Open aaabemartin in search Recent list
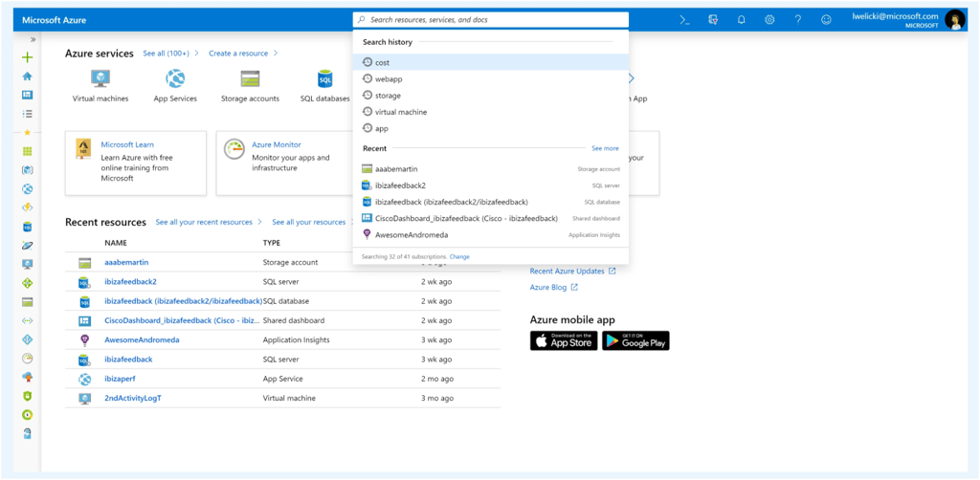Screen dimensions: 980x480 click(x=491, y=169)
